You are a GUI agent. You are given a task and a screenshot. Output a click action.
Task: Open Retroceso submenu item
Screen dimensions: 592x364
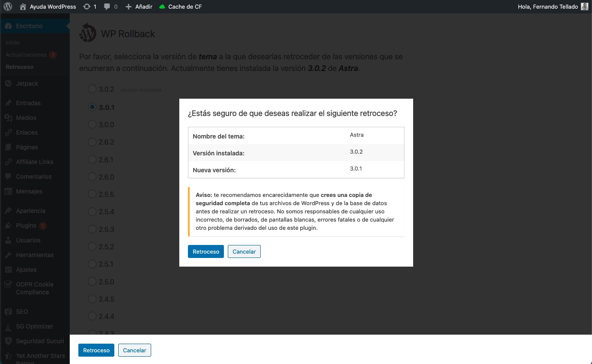(x=19, y=67)
